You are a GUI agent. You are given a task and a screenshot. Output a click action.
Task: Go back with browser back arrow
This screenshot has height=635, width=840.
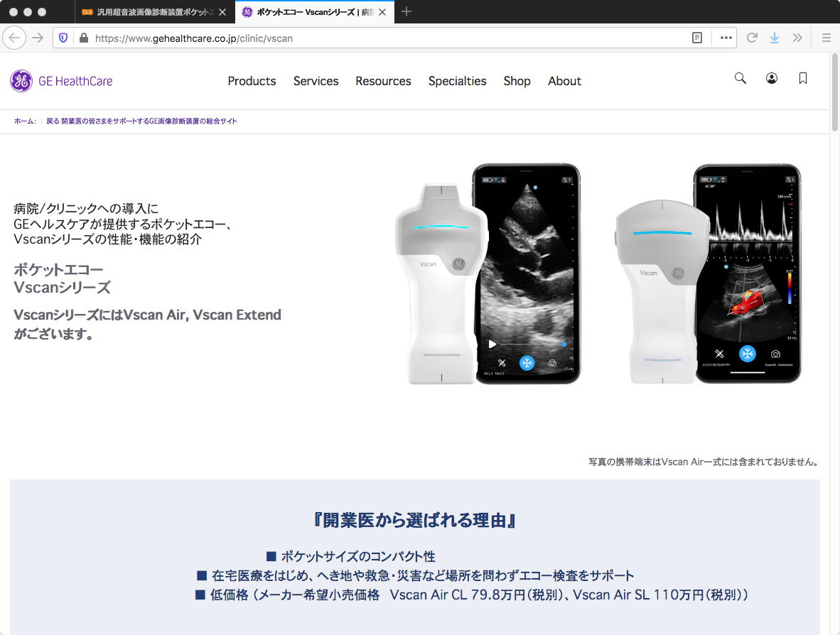click(x=14, y=38)
